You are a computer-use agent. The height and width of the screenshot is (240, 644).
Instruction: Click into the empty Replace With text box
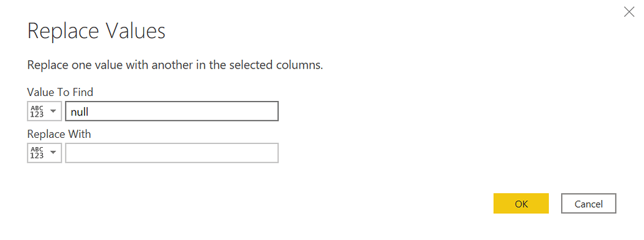pos(172,153)
